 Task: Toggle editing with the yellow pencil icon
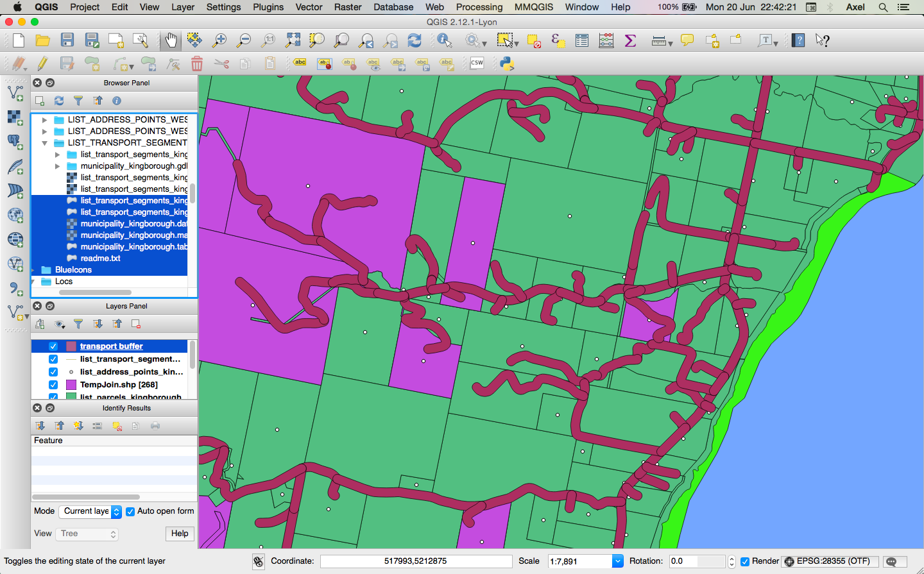pos(42,63)
